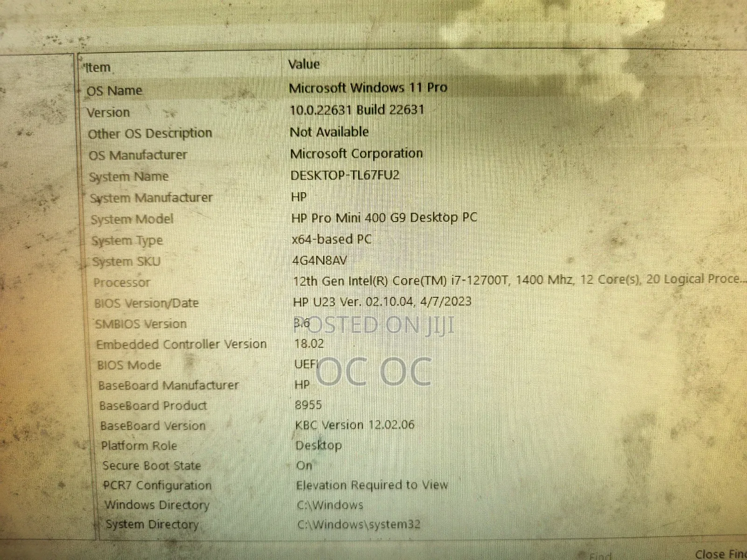Screen dimensions: 747x560
Task: Select HP value of BaseBoard Manufacturer
Action: pyautogui.click(x=302, y=385)
